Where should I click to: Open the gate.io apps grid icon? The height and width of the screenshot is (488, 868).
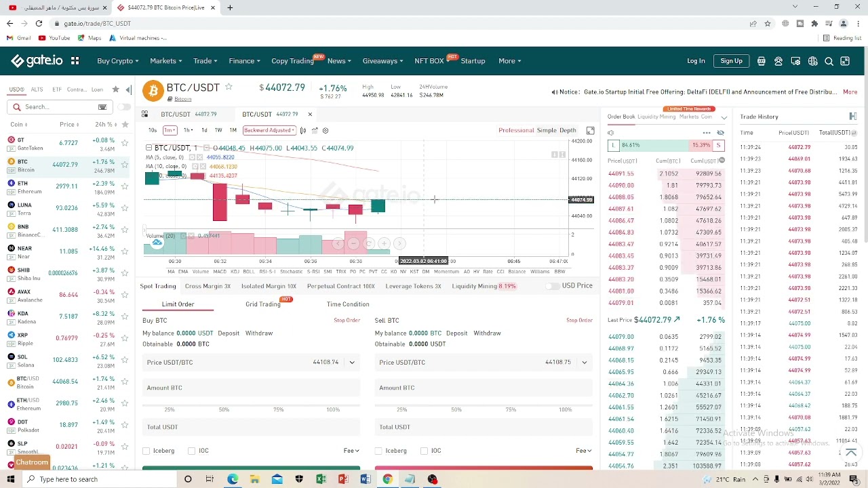tap(75, 61)
